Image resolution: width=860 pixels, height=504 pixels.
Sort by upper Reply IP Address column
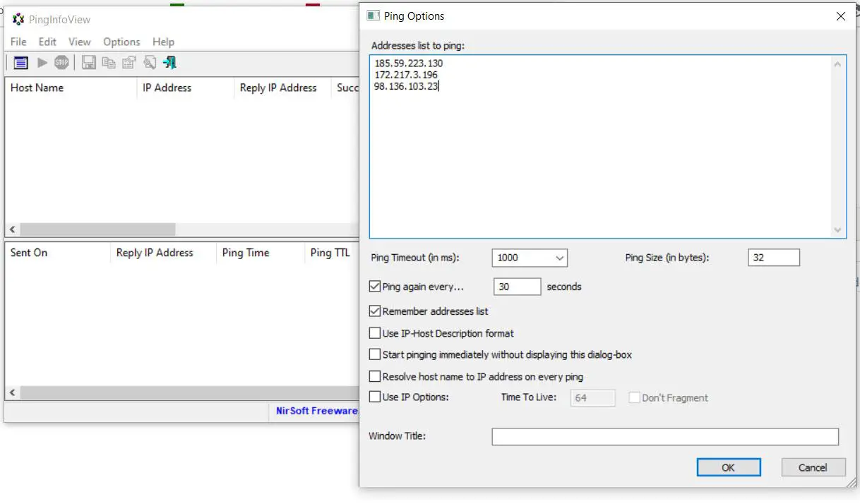click(x=282, y=88)
